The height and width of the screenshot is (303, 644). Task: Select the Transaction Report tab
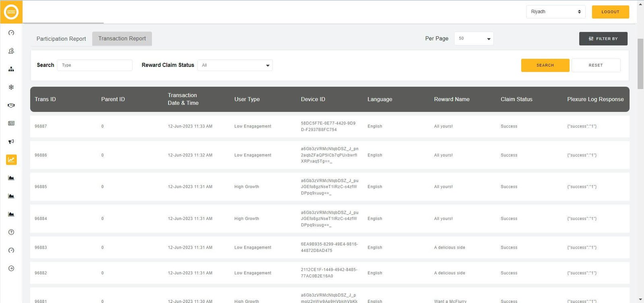[122, 39]
